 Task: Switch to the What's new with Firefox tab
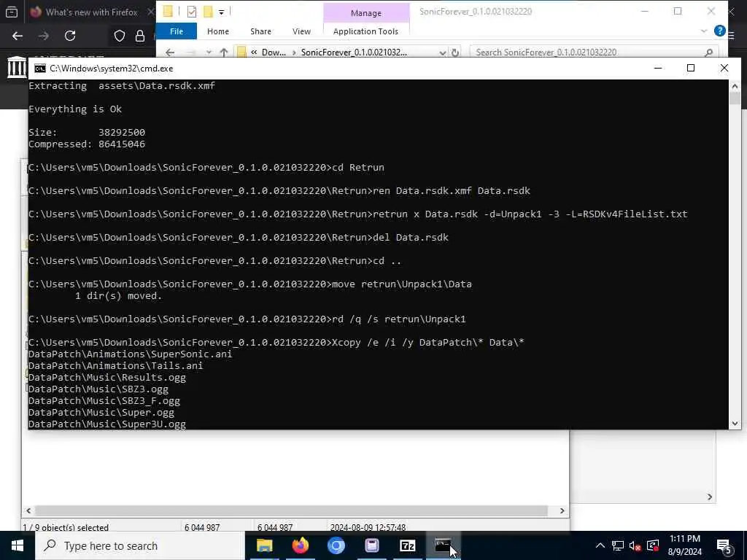point(90,12)
